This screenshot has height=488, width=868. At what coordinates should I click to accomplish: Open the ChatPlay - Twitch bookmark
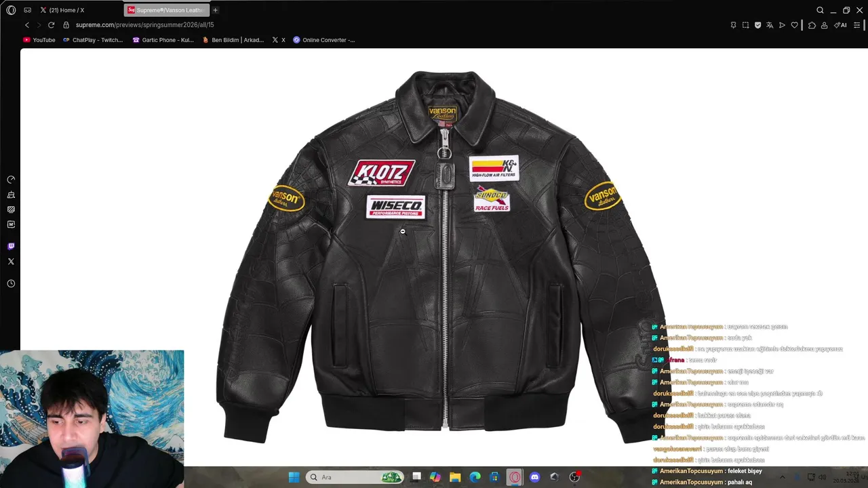(x=93, y=40)
